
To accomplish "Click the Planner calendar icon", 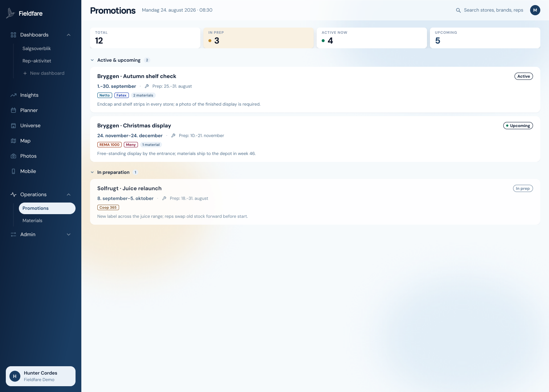I will [x=13, y=110].
